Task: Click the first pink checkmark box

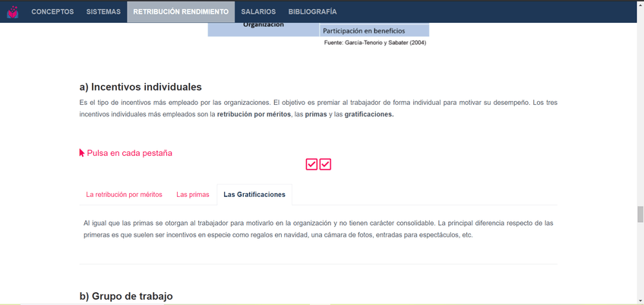Action: [x=311, y=164]
